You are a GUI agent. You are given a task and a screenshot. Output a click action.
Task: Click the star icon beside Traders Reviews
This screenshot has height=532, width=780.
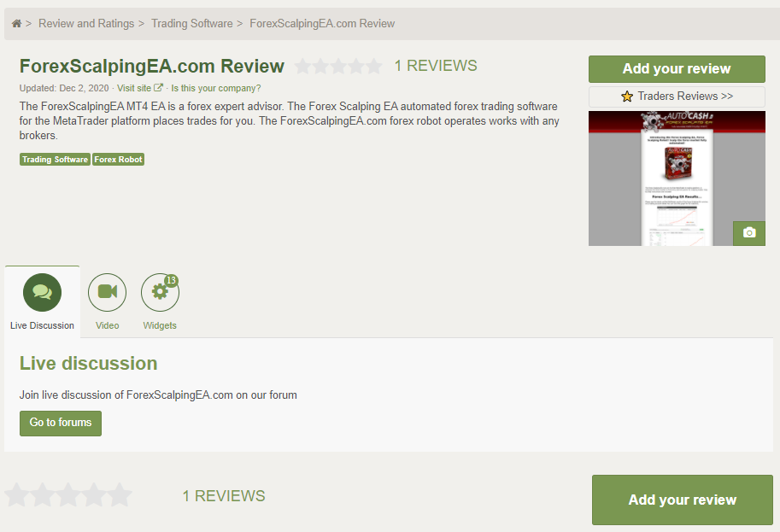coord(627,96)
